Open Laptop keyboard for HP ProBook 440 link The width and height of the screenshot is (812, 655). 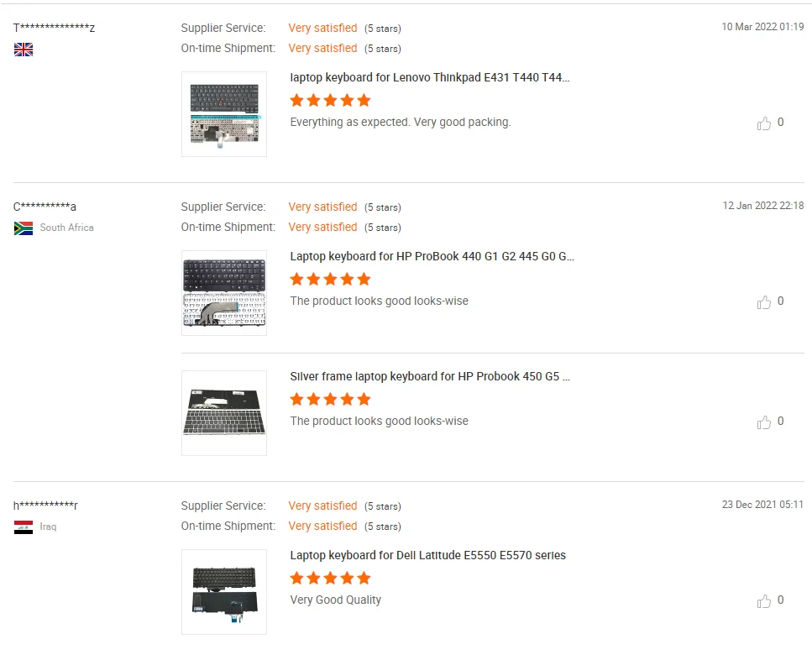[432, 256]
